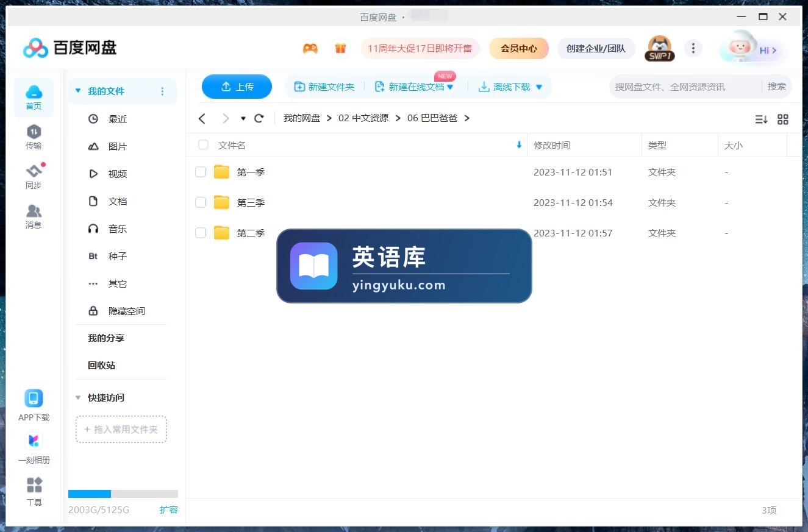Image resolution: width=808 pixels, height=532 pixels.
Task: Open 视频 category
Action: pos(117,174)
